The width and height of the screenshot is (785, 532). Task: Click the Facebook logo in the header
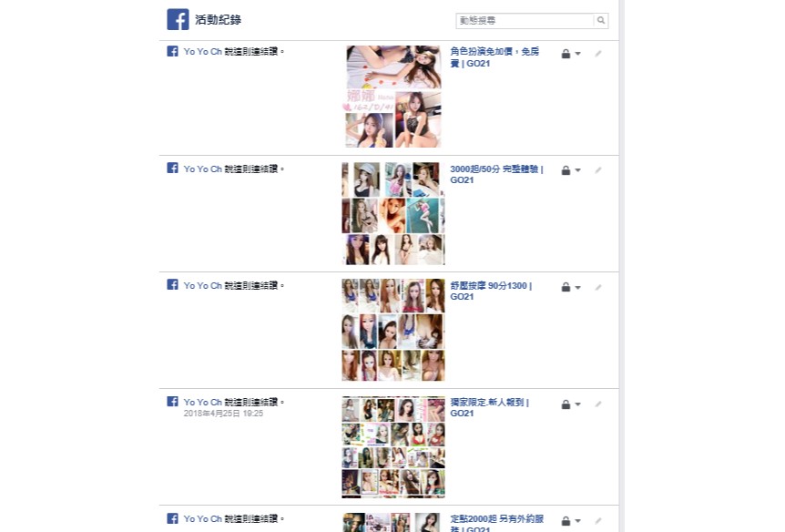click(178, 19)
